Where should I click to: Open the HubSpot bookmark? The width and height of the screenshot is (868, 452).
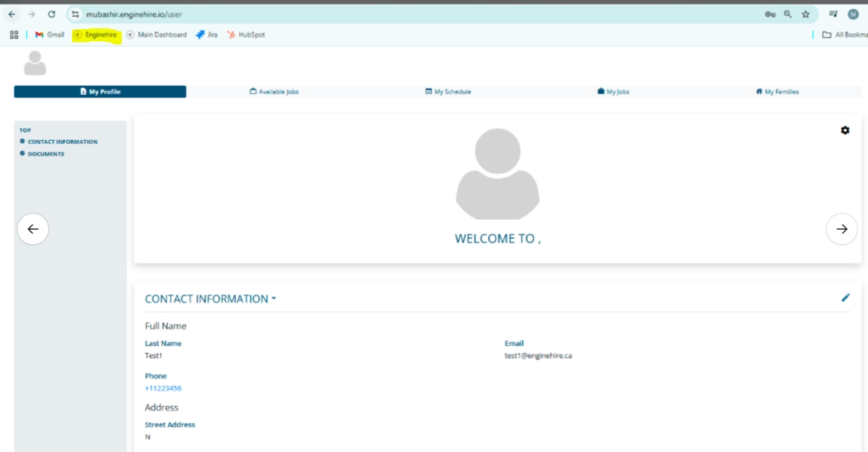coord(247,34)
